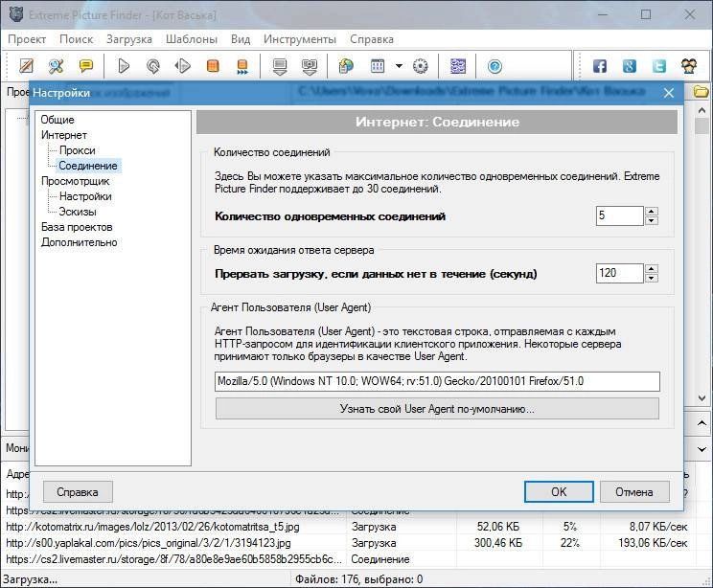Open the Инструменты menu
The image size is (713, 588).
tap(300, 39)
